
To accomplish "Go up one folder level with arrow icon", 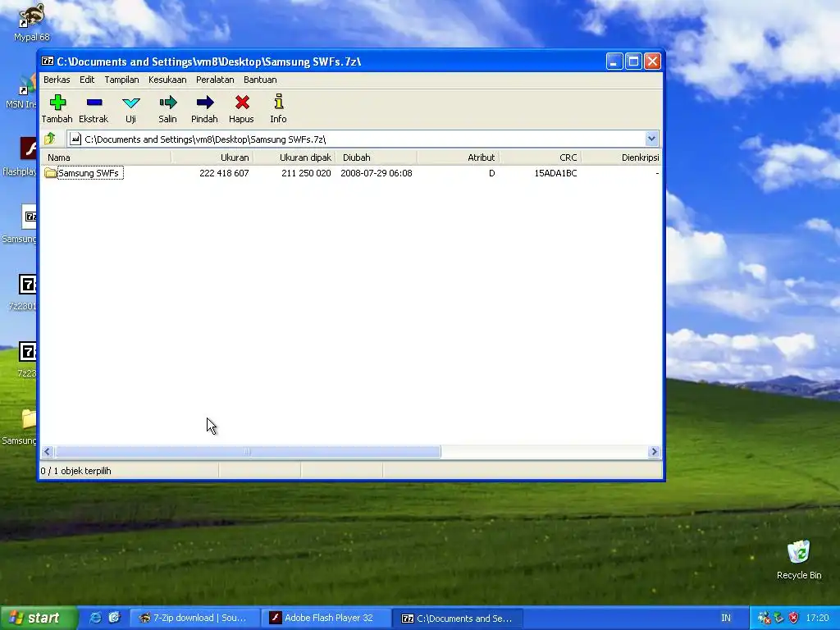I will [50, 139].
